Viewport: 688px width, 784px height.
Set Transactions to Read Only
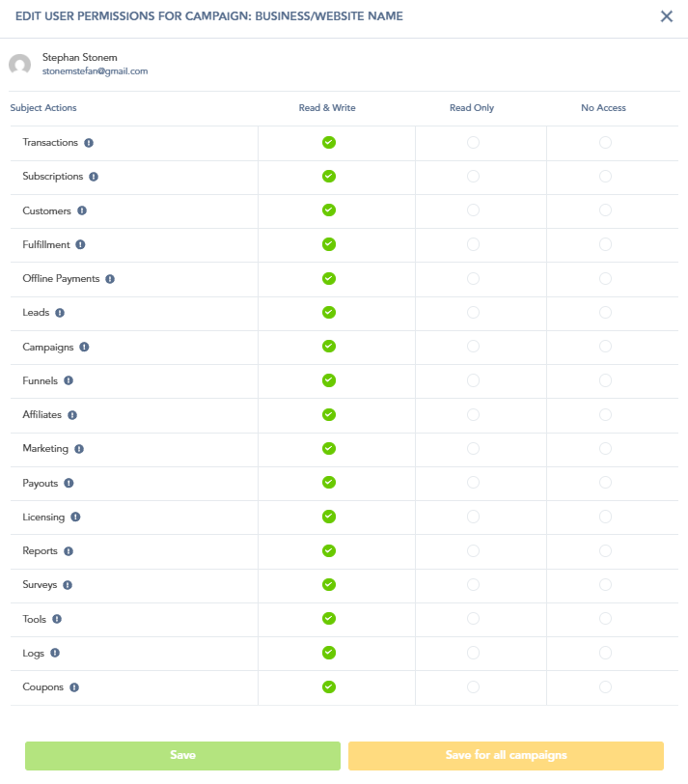473,143
